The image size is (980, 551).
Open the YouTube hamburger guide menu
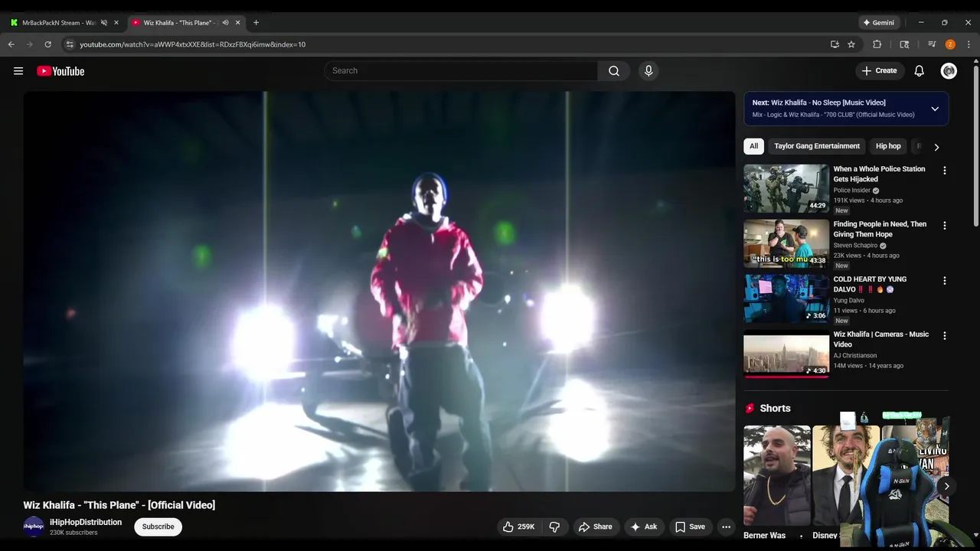click(18, 71)
